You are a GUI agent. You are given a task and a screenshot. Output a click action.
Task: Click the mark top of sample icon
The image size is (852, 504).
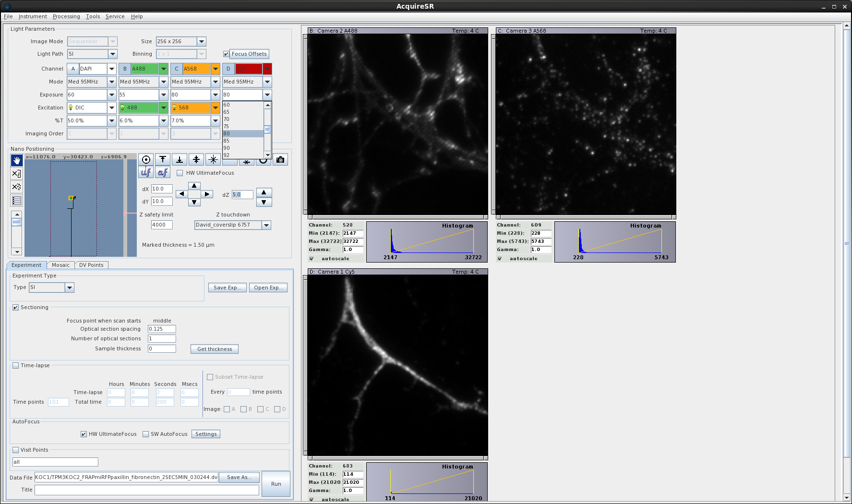[163, 159]
